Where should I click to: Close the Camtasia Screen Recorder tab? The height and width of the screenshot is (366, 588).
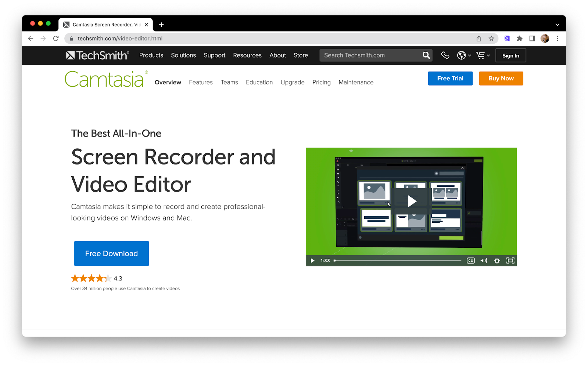click(x=147, y=25)
